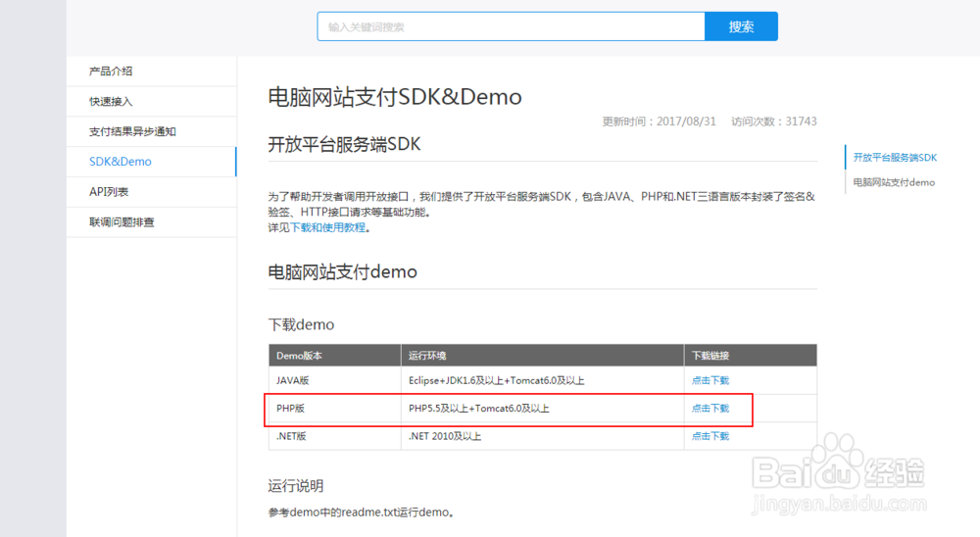980x537 pixels.
Task: Click 点击下载 for the PHP版 demo
Action: [710, 408]
